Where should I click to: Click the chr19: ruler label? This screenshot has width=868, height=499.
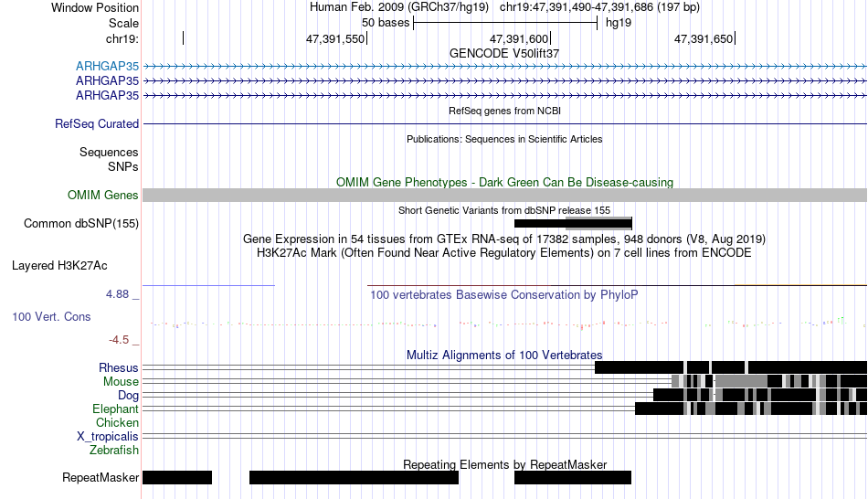click(x=122, y=38)
